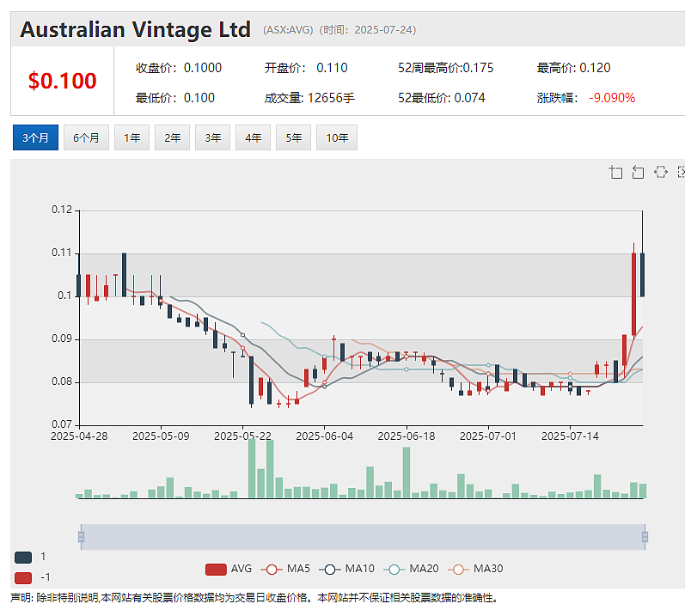Pick the 4年 range tab
The height and width of the screenshot is (616, 697).
tap(254, 137)
